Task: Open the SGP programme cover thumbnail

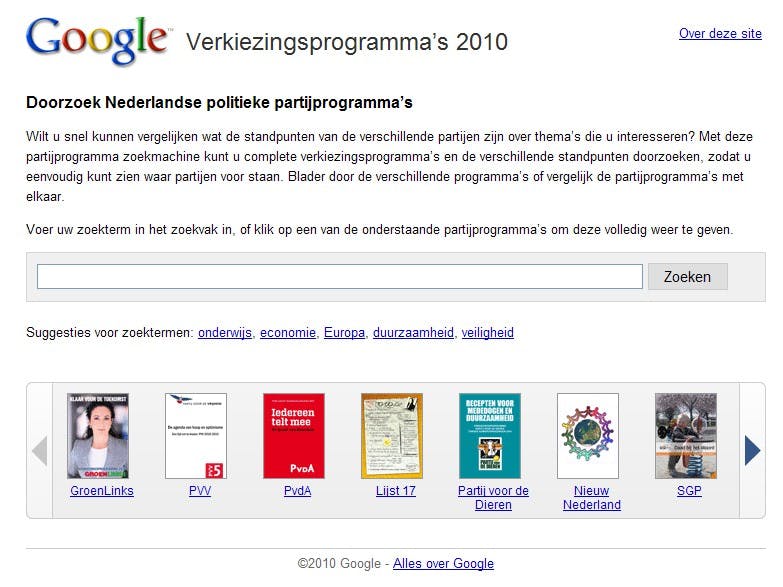Action: click(686, 436)
